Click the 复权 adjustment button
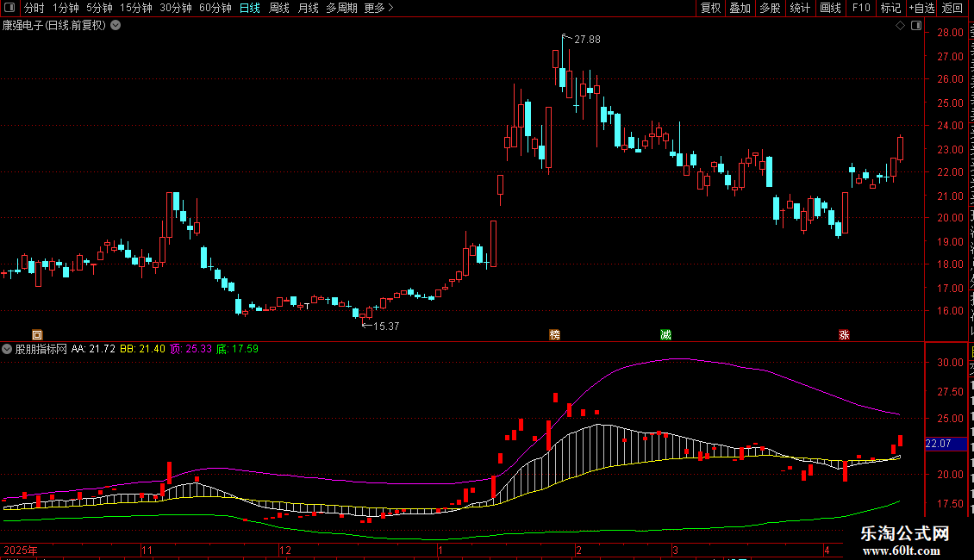Screen dimensions: 974x560 (x=710, y=8)
